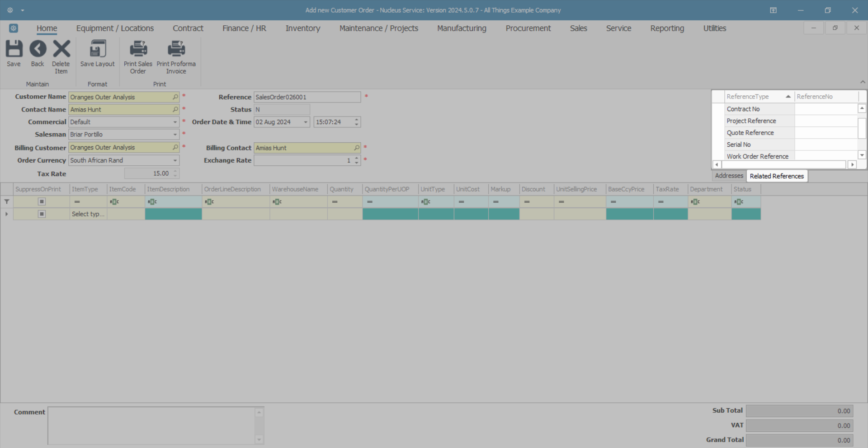This screenshot has height=448, width=868.
Task: Open UnitCost filter equals operator
Action: click(462, 202)
